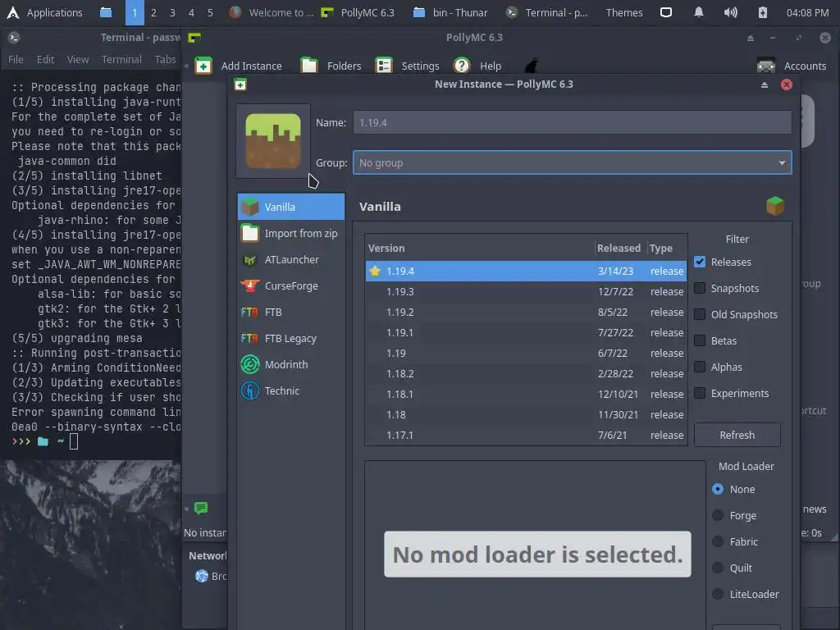840x630 pixels.
Task: Click the folder icon in the terminal prompt
Action: tap(43, 441)
